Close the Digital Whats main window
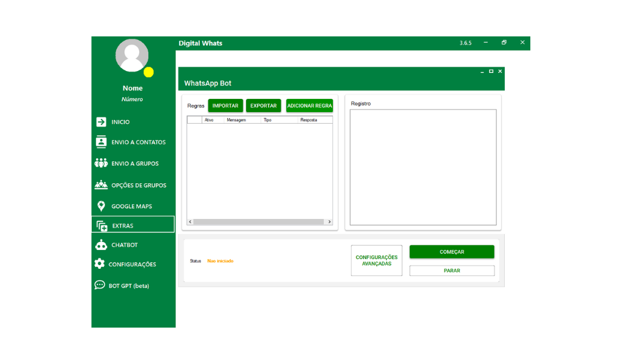The image size is (622, 364). click(522, 42)
